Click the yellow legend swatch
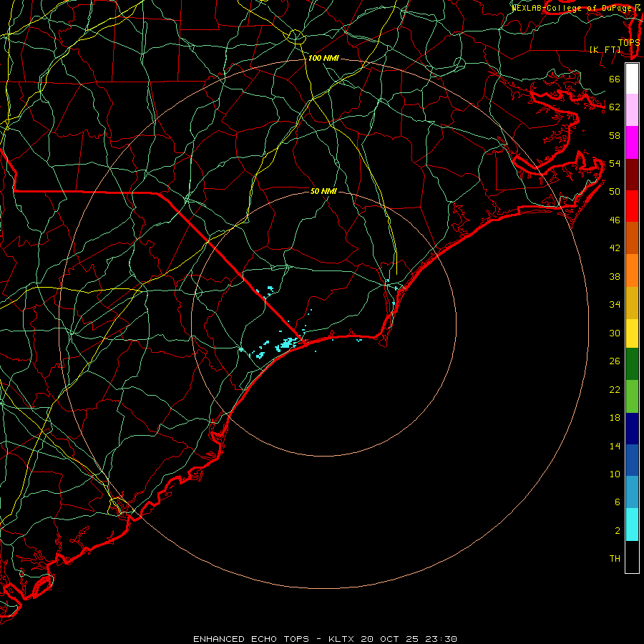The height and width of the screenshot is (644, 644). [x=632, y=333]
